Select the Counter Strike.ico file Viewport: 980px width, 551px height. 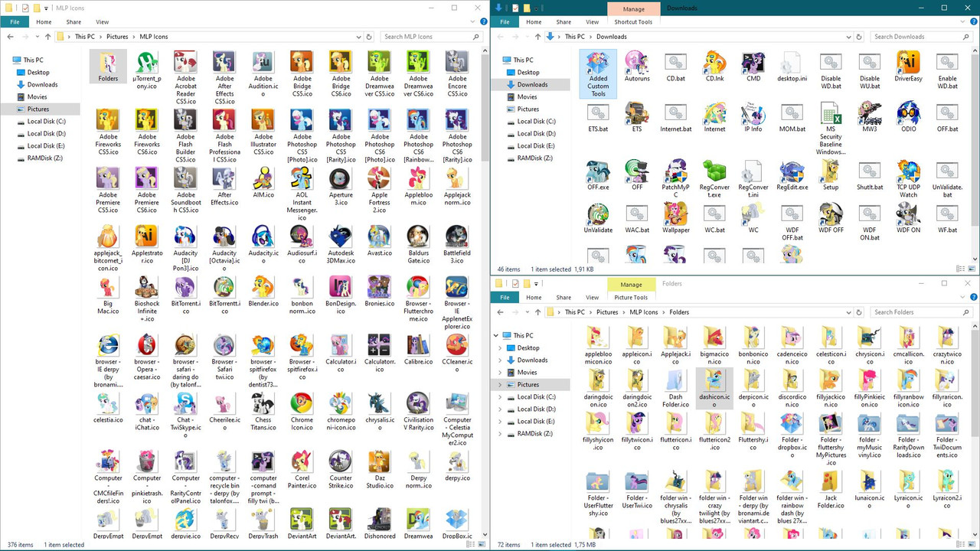341,469
